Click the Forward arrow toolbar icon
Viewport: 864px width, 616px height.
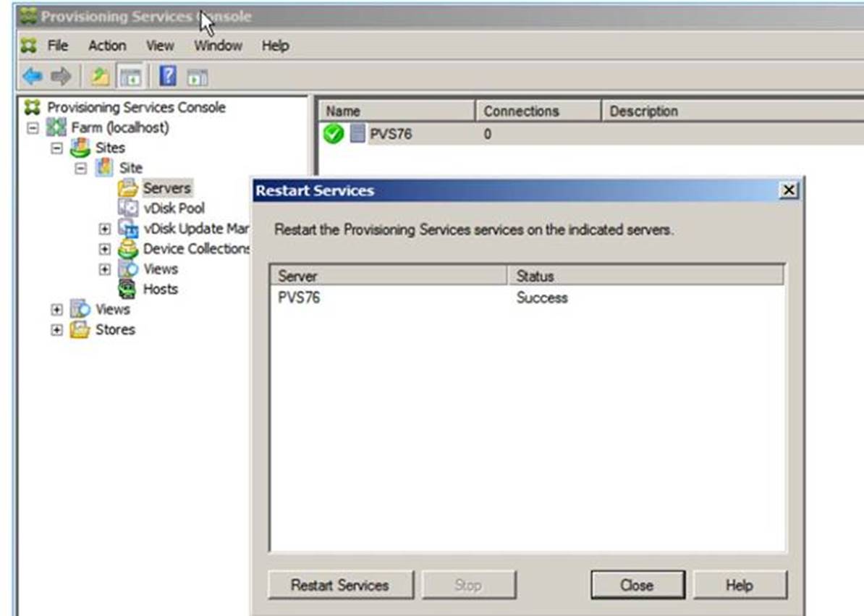61,76
